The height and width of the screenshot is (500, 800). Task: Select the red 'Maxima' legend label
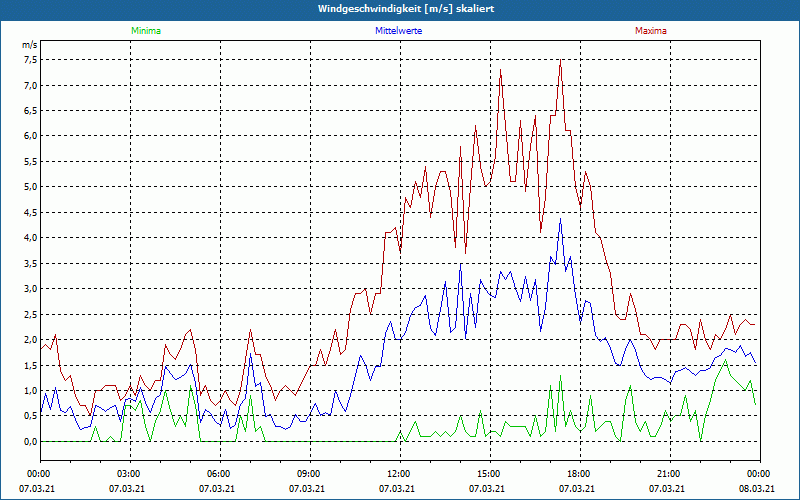651,31
